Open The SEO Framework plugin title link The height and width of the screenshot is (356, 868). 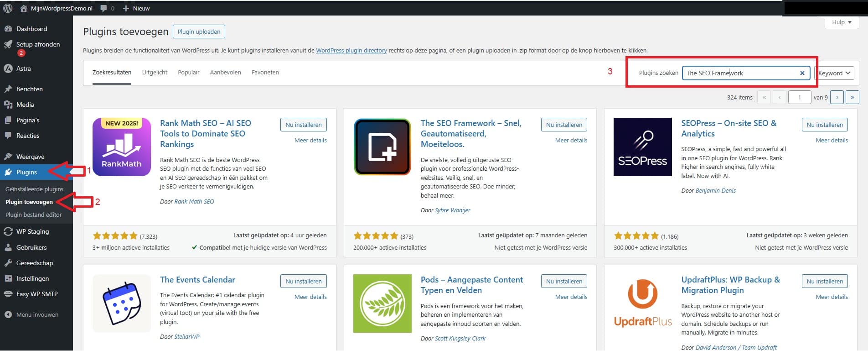[471, 133]
